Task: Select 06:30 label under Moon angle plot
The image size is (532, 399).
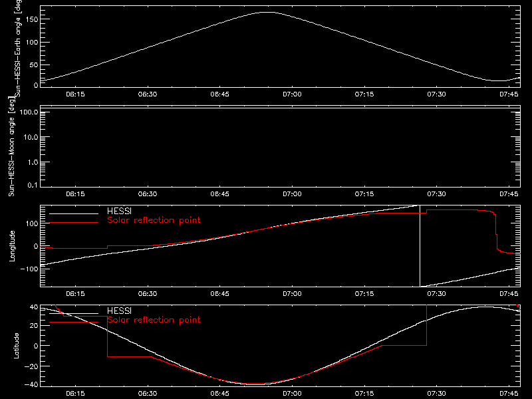Action: click(148, 194)
